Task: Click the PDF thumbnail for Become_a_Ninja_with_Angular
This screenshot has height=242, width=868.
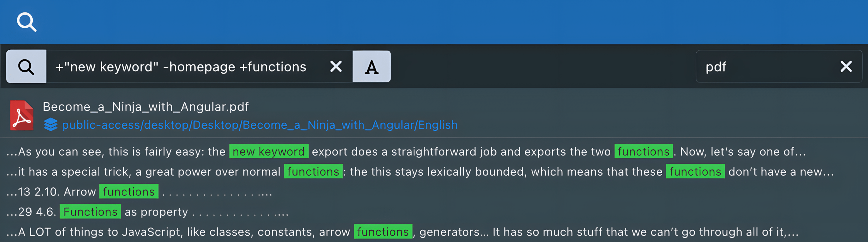Action: click(x=21, y=115)
